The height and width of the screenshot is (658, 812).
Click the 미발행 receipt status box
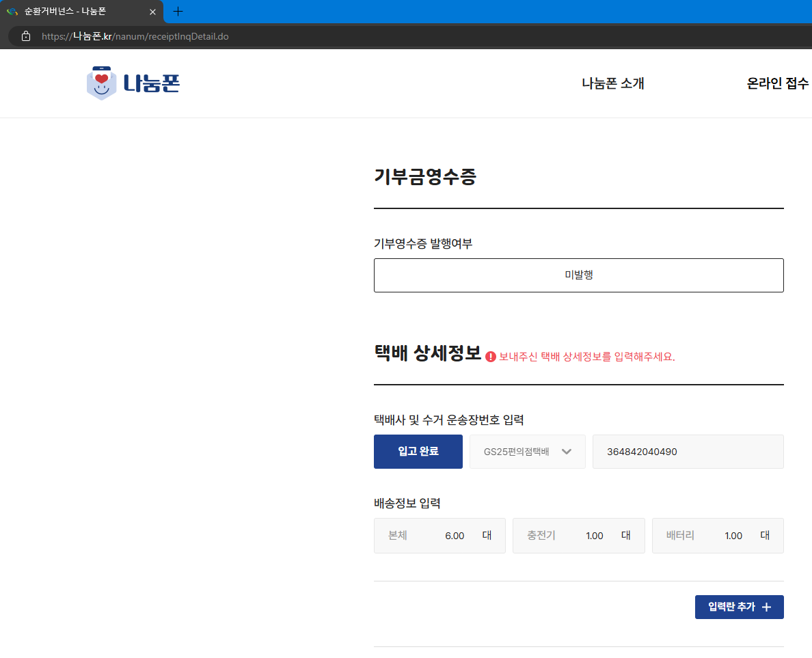coord(578,275)
